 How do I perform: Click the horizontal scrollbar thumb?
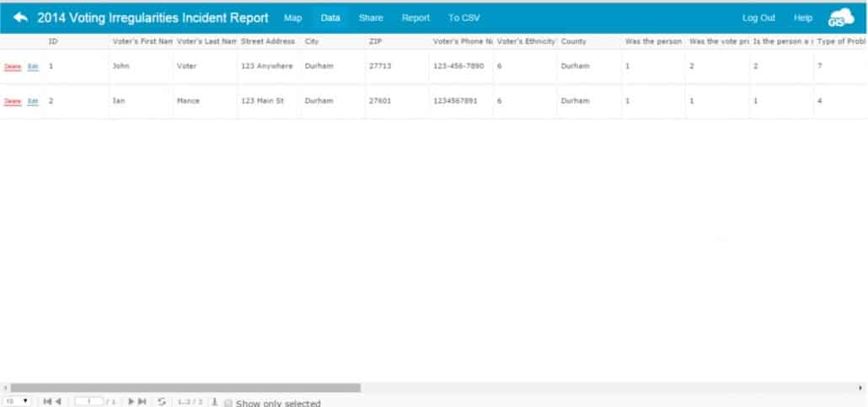185,388
